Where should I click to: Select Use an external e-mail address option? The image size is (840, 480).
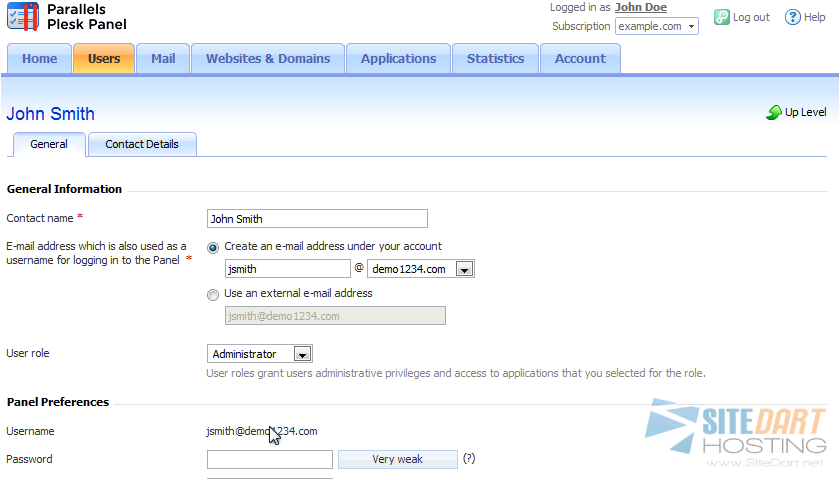(213, 295)
